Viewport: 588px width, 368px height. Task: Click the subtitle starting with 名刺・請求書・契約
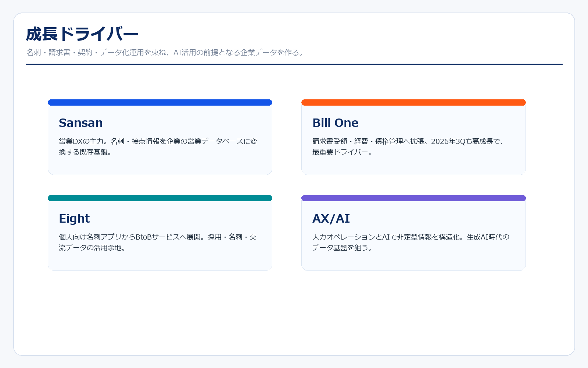click(166, 52)
